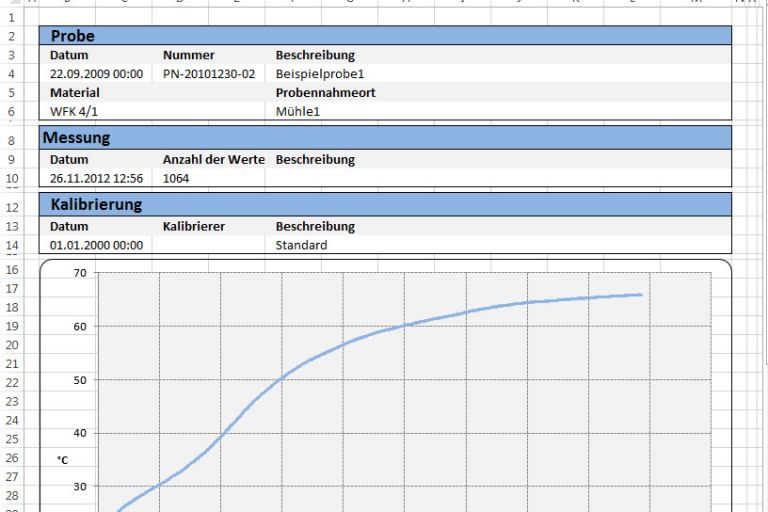Click the Mühle1 sampling location cell
This screenshot has width=768, height=512.
(x=298, y=112)
